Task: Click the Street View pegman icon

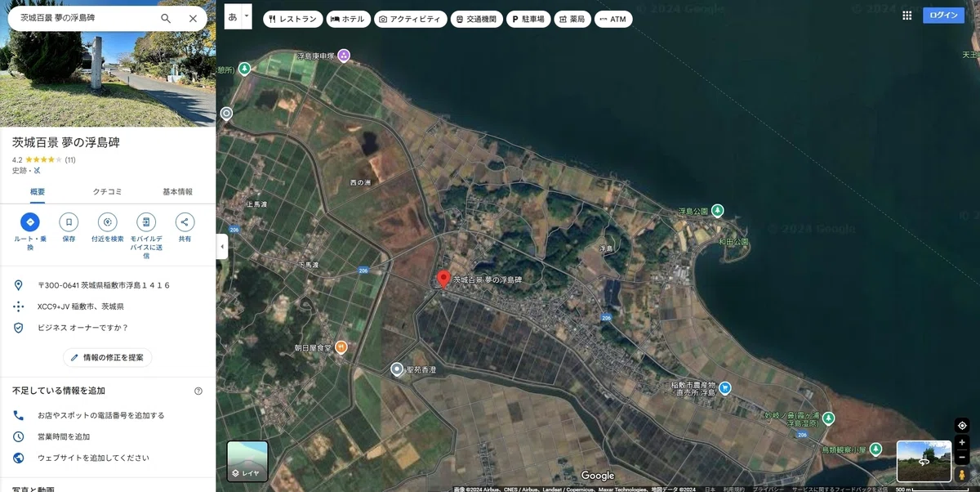Action: [962, 474]
